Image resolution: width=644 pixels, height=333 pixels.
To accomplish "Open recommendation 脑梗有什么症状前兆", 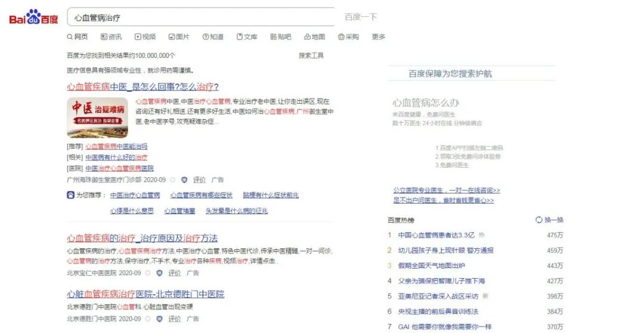I will [271, 195].
